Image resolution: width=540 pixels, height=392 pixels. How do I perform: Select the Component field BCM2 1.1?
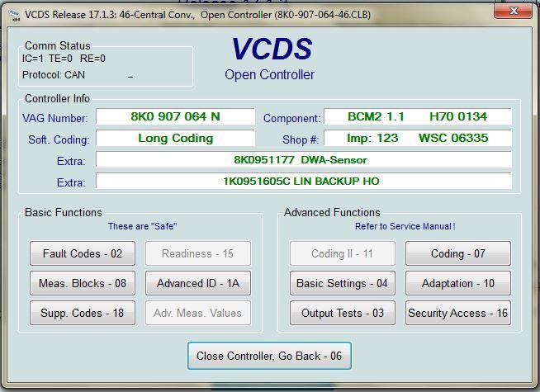point(418,116)
